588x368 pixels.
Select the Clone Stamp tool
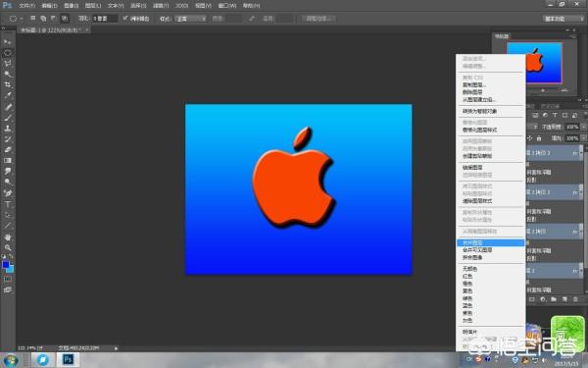pyautogui.click(x=8, y=129)
